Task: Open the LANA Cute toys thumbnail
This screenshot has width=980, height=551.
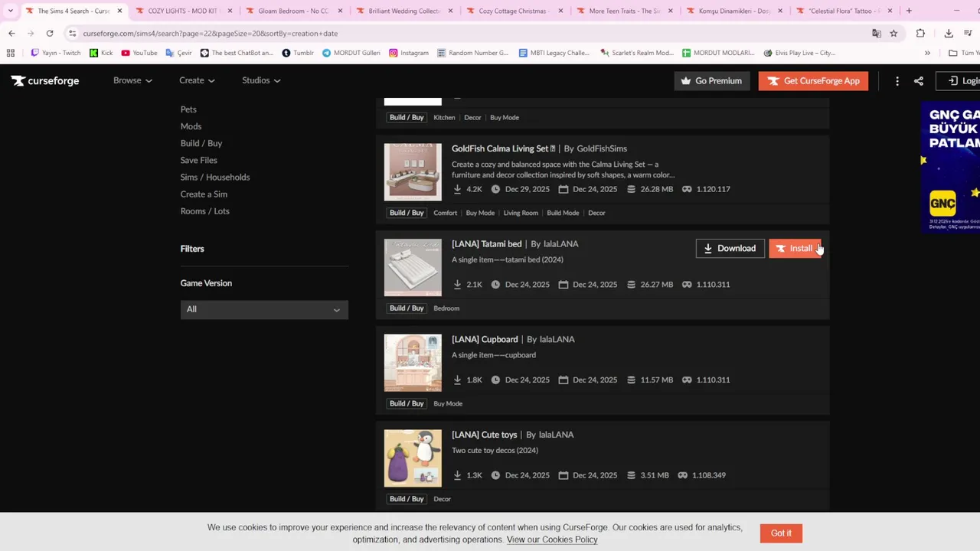Action: click(413, 458)
